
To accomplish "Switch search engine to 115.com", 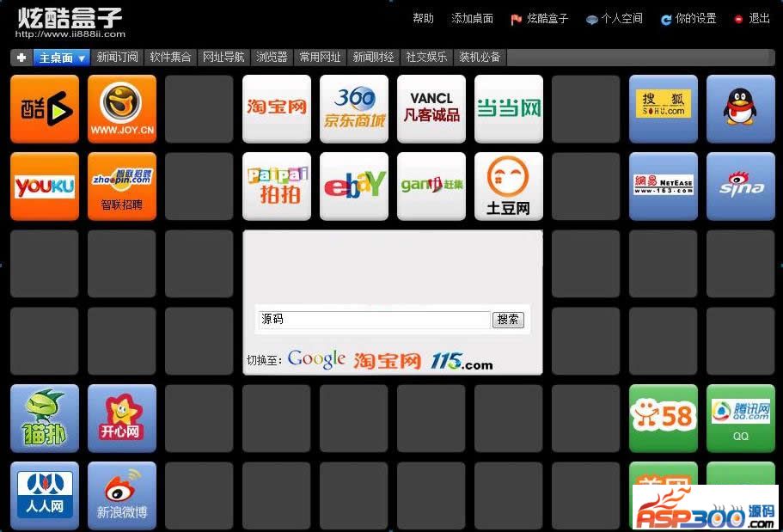I will point(462,361).
